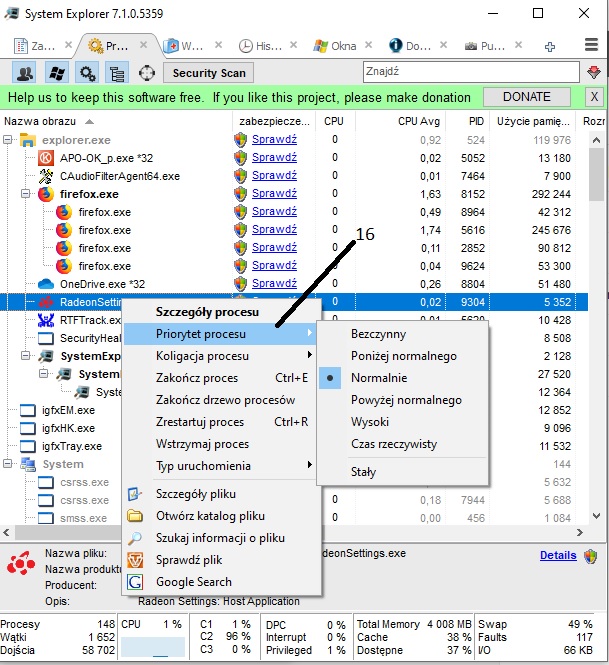Click Sprawdź link for OneDrive.exe
Viewport: 609px width, 665px height.
[274, 283]
